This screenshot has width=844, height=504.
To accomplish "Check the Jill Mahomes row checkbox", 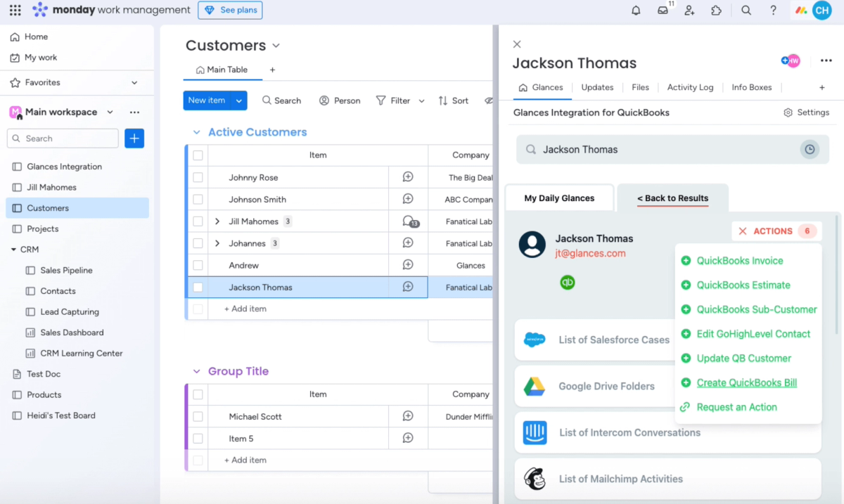I will (198, 221).
